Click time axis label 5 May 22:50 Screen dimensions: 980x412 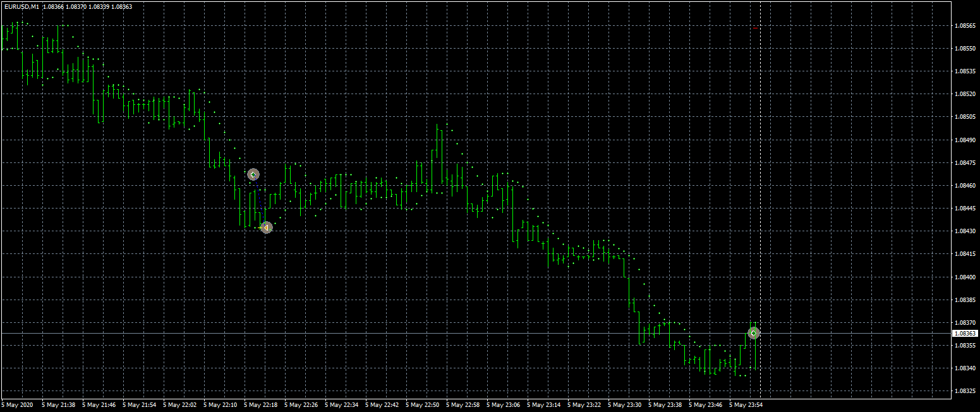point(423,404)
